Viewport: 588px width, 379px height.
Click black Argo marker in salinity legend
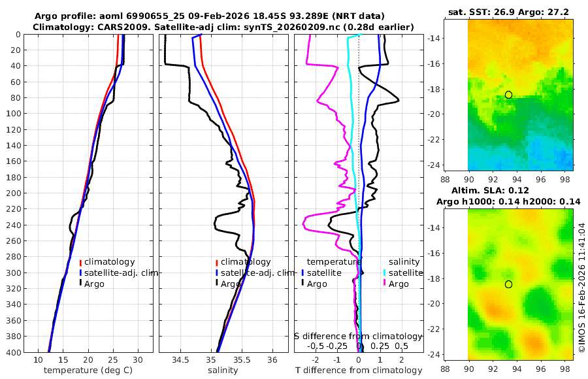[x=217, y=283]
